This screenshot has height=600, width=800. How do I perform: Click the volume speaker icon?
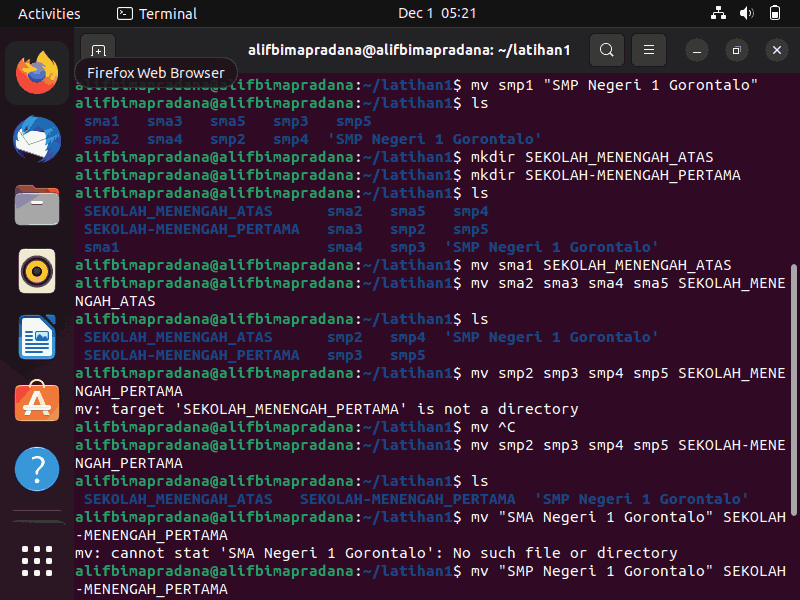coord(746,13)
